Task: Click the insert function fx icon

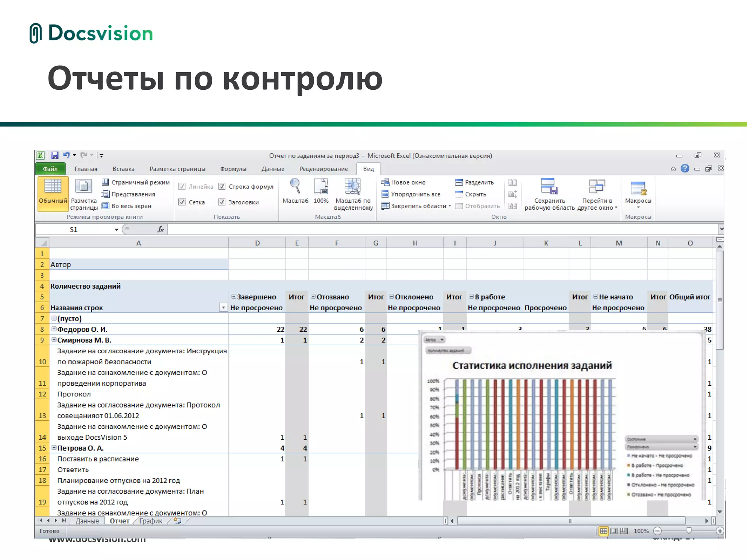Action: [x=160, y=229]
